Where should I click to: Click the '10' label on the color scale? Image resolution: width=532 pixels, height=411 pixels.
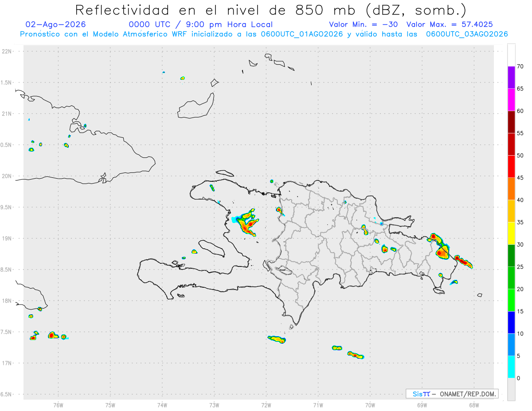(x=520, y=334)
